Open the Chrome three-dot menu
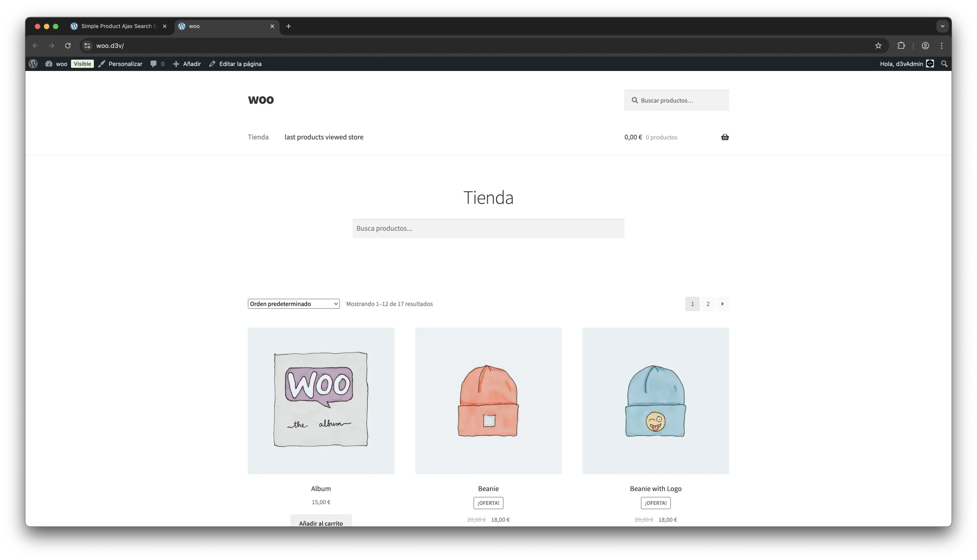Image resolution: width=977 pixels, height=560 pixels. tap(942, 46)
